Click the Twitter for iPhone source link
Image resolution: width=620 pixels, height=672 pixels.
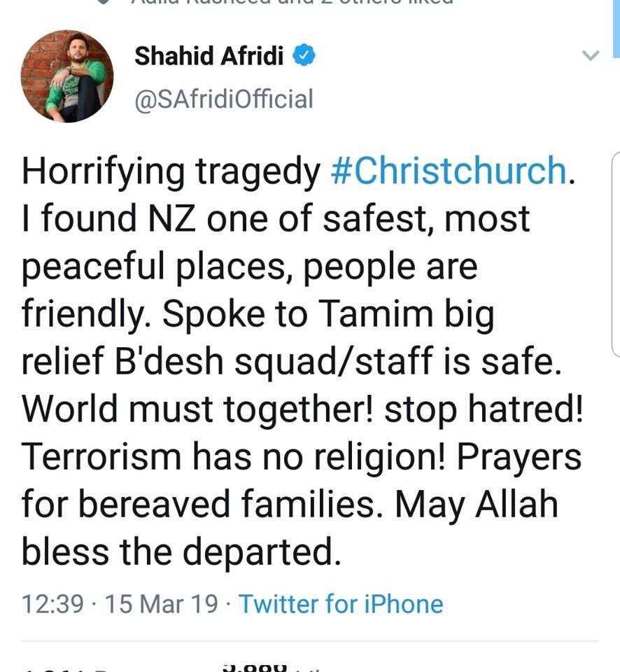[x=341, y=603]
